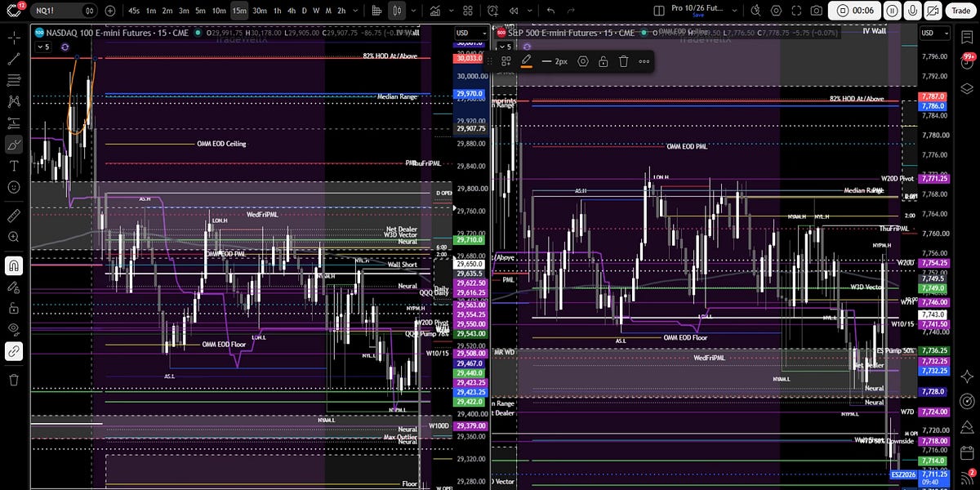Switch to the 1h timeframe
980x490 pixels.
[278, 11]
